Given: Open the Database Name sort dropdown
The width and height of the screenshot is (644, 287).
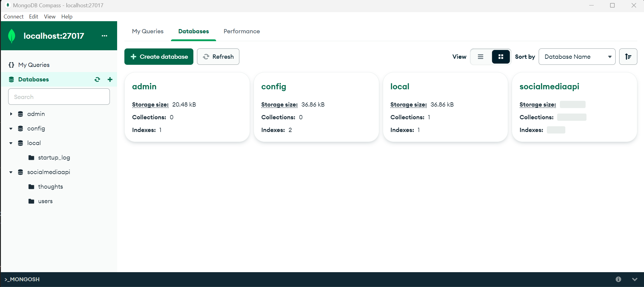Looking at the screenshot, I should click(577, 57).
